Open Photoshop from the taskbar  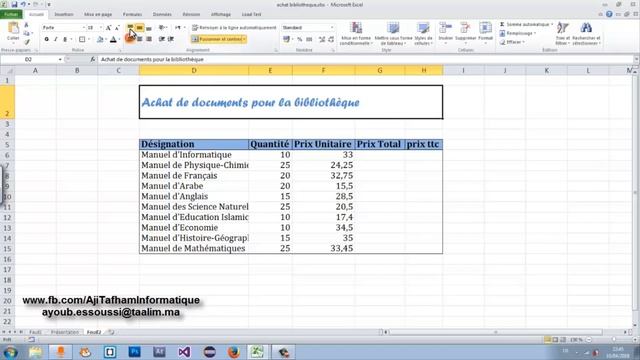tap(135, 351)
